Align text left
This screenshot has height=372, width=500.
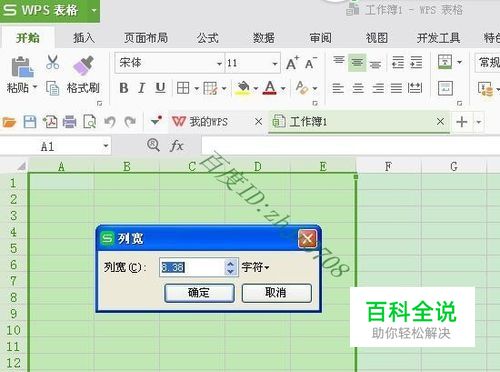point(338,88)
